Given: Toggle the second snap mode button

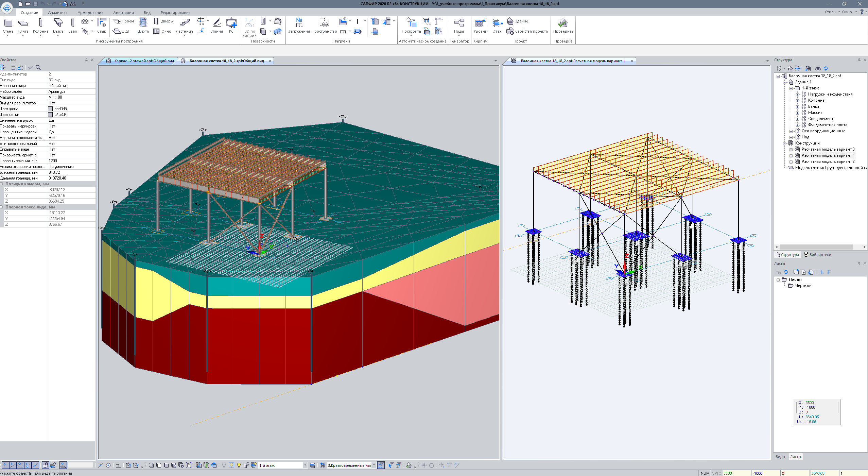Looking at the screenshot, I should pos(13,465).
